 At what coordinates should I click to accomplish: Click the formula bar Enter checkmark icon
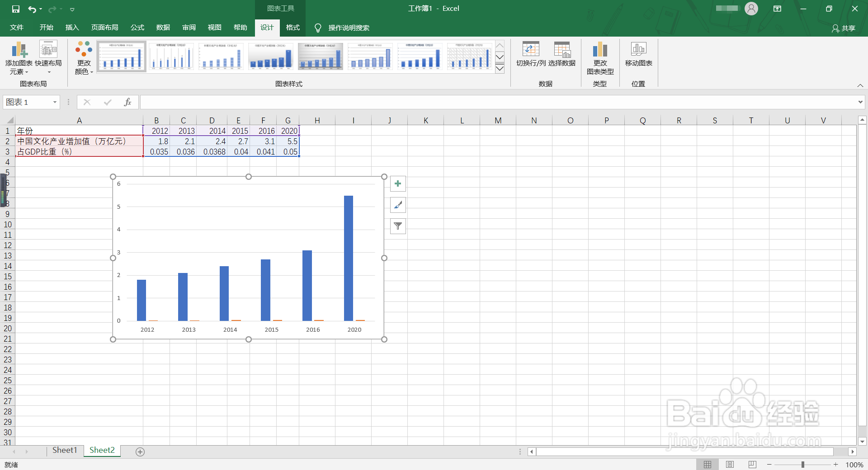[108, 102]
